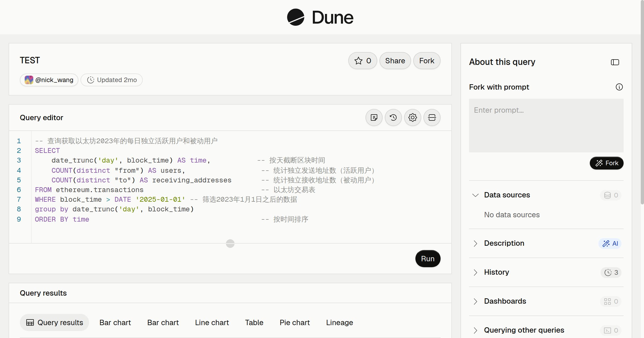Switch to the Line chart tab
Screen dimensions: 644x338
click(x=212, y=322)
